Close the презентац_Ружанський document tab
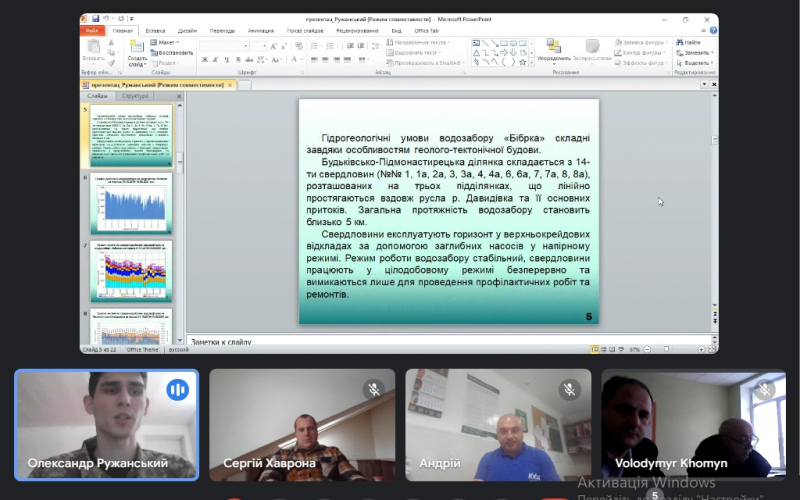The height and width of the screenshot is (500, 800). tap(230, 85)
